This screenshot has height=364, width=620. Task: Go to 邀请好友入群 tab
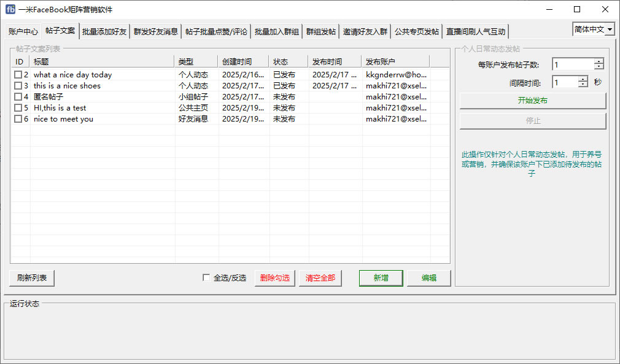365,32
